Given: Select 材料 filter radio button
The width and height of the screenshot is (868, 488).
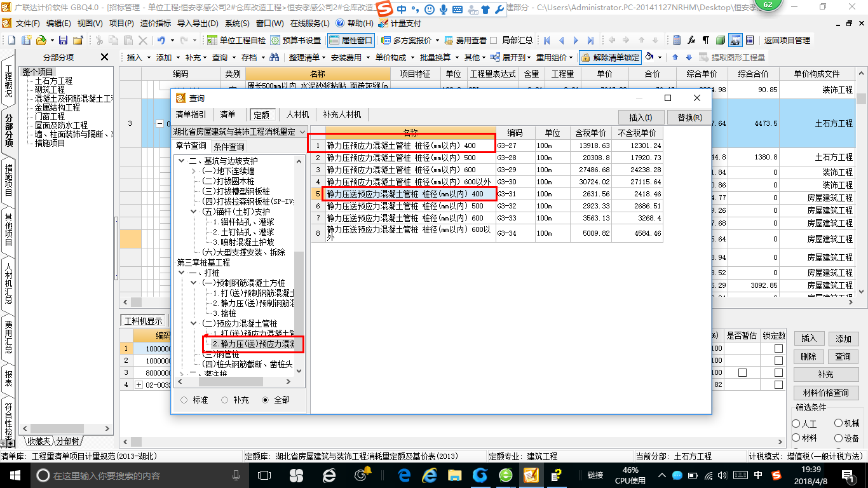Looking at the screenshot, I should click(x=796, y=438).
